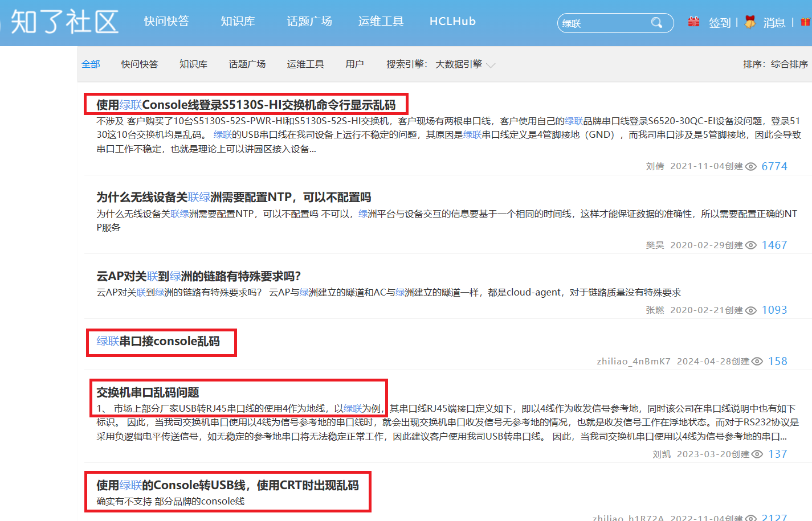Open result 使用绿联Console线登录S5130S-HI交换机命令行显示乱码
This screenshot has width=812, height=521.
(x=246, y=105)
